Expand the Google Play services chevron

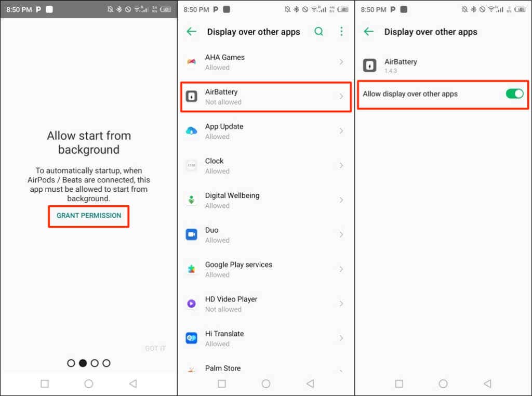pyautogui.click(x=341, y=269)
